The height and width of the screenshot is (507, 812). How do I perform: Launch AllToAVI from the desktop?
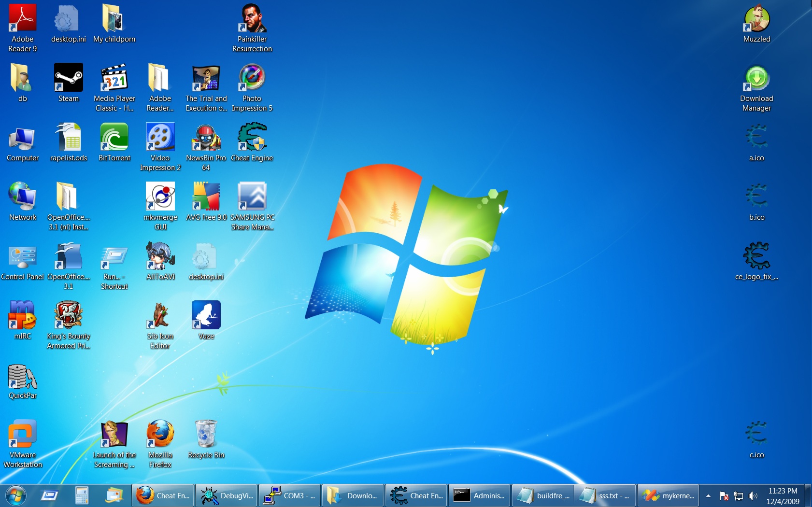tap(160, 261)
